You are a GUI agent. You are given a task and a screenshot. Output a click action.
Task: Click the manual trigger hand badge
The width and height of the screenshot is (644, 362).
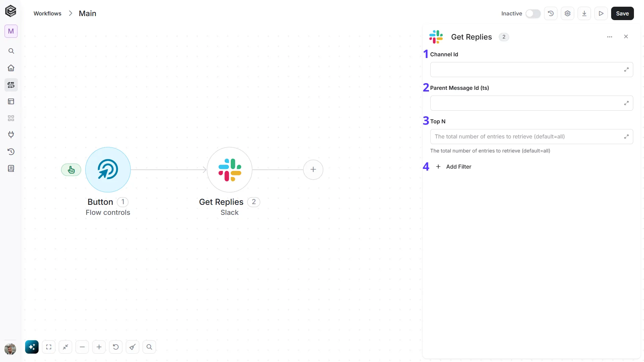pos(71,170)
